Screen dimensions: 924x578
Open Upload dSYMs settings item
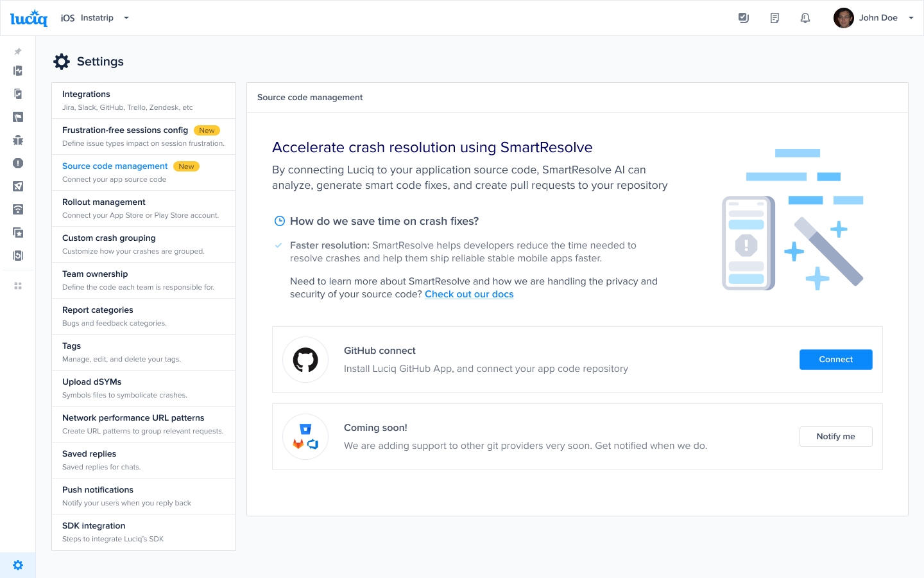[x=144, y=388]
